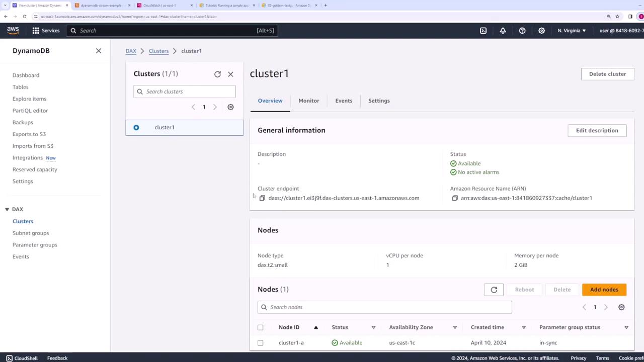Go to next page of nodes
The image size is (644, 362).
pos(606,307)
